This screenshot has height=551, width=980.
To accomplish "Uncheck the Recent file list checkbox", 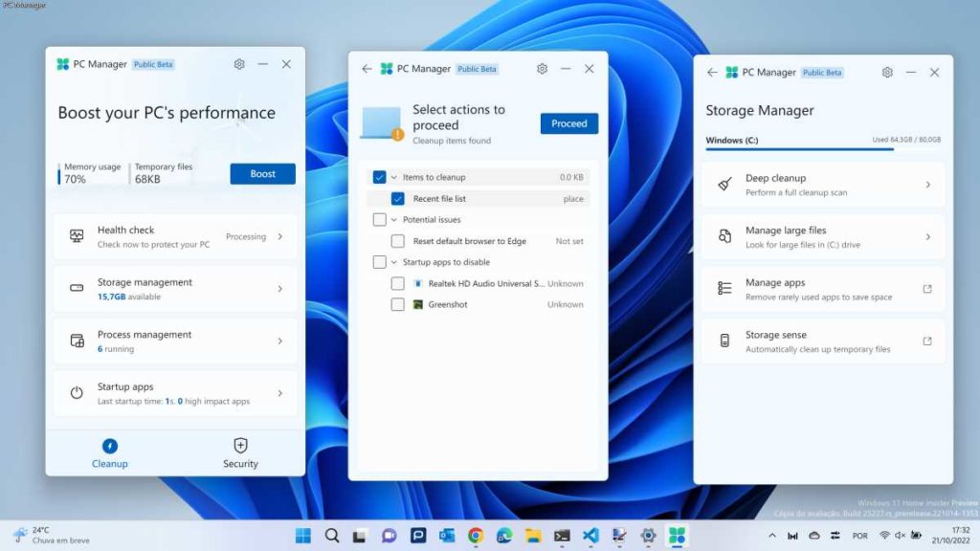I will (397, 199).
